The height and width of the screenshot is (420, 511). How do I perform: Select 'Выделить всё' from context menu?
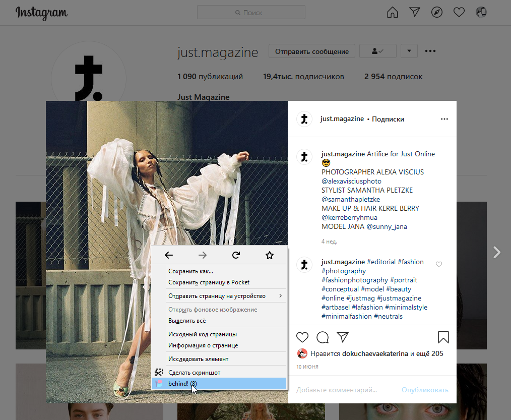pos(219,321)
